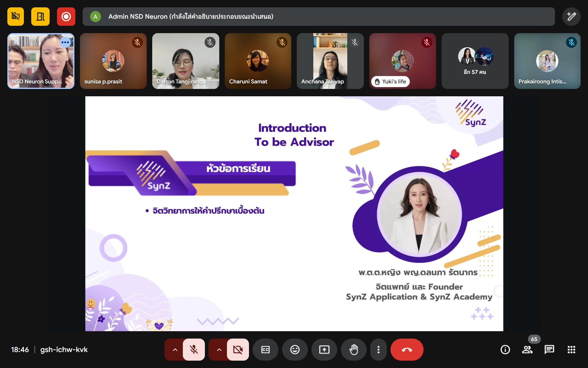Click muted mic icon on Darran Tangjirang tile

coord(210,42)
